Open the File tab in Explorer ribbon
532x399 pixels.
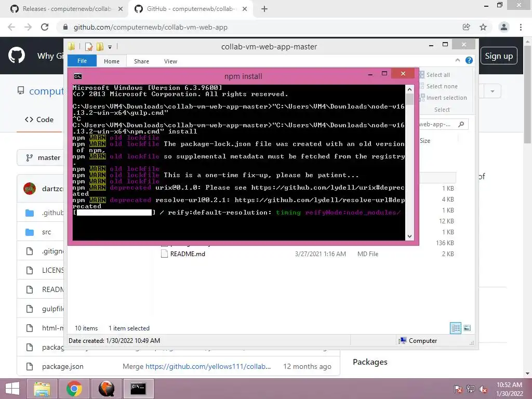click(x=82, y=61)
